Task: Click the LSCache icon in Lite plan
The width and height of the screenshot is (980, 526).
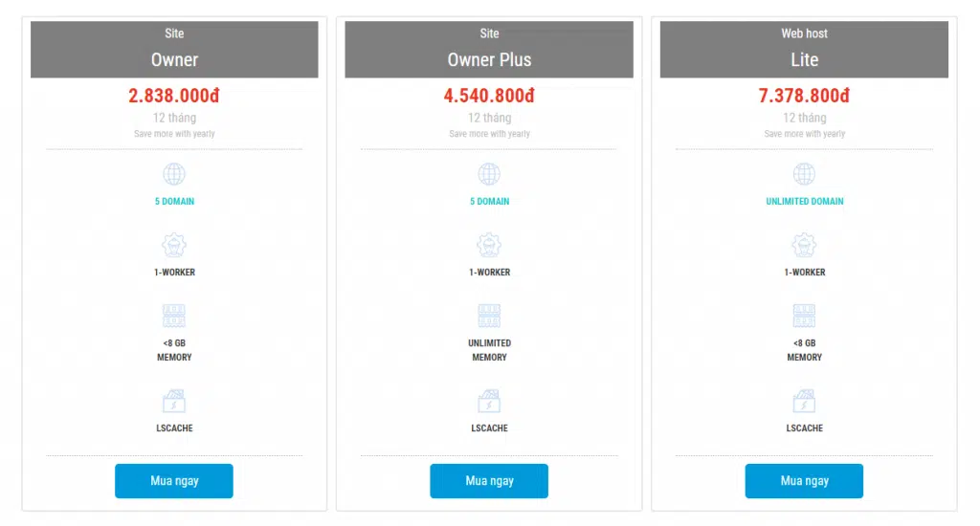Action: click(804, 401)
